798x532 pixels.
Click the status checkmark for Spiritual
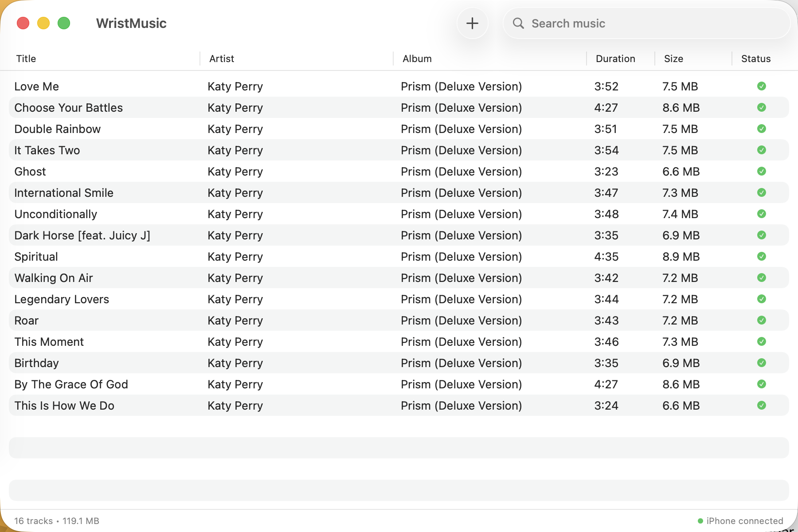pos(761,256)
